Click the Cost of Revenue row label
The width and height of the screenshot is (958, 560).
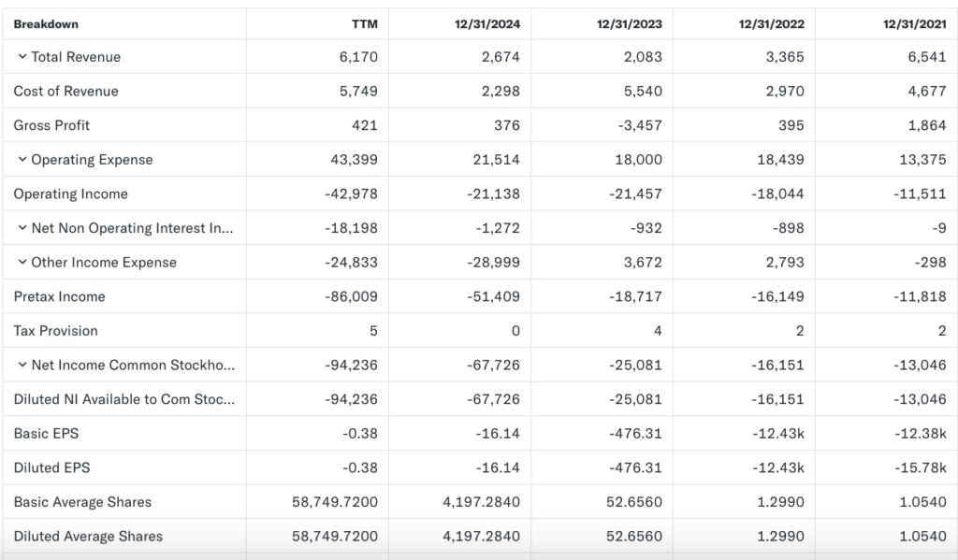tap(65, 92)
